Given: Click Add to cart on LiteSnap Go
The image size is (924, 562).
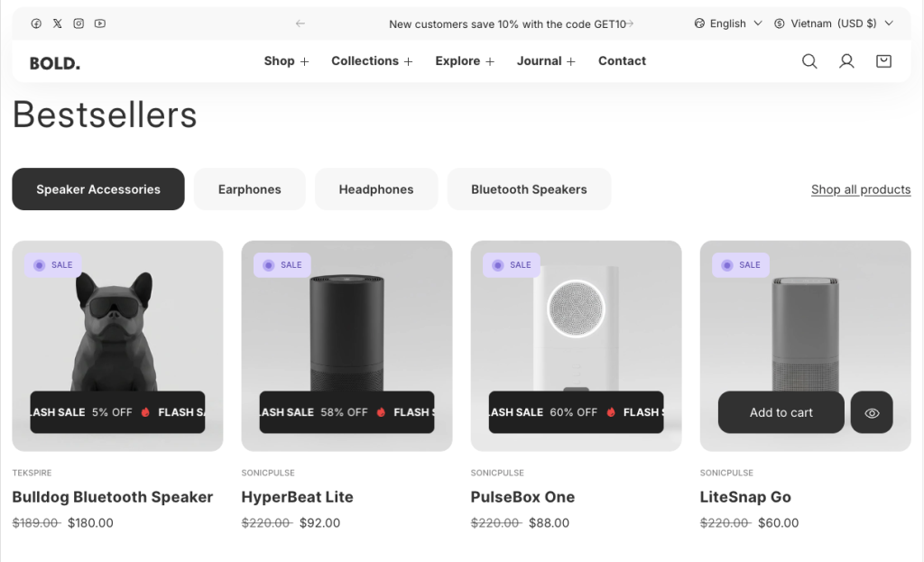Looking at the screenshot, I should (x=781, y=412).
